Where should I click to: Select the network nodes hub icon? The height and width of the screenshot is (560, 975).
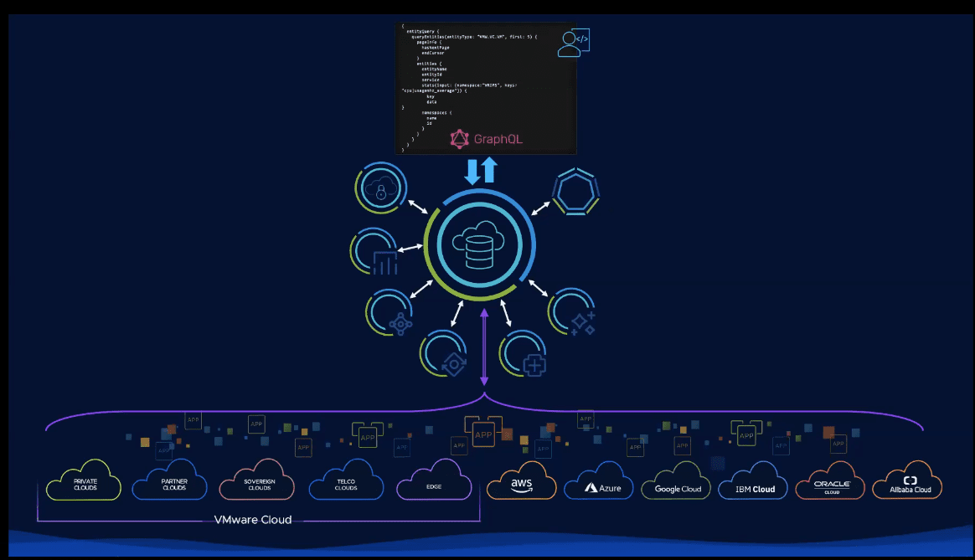point(389,312)
